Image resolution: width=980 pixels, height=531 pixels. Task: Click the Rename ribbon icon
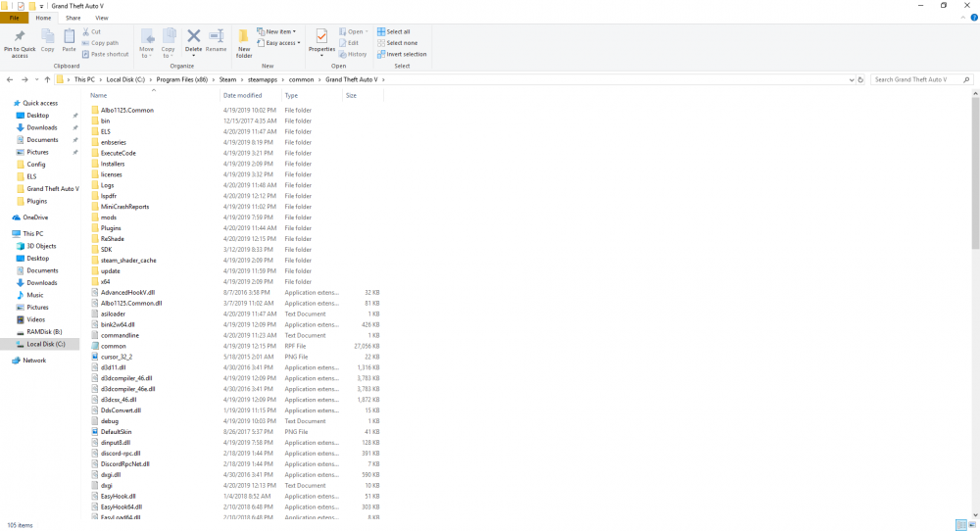217,40
